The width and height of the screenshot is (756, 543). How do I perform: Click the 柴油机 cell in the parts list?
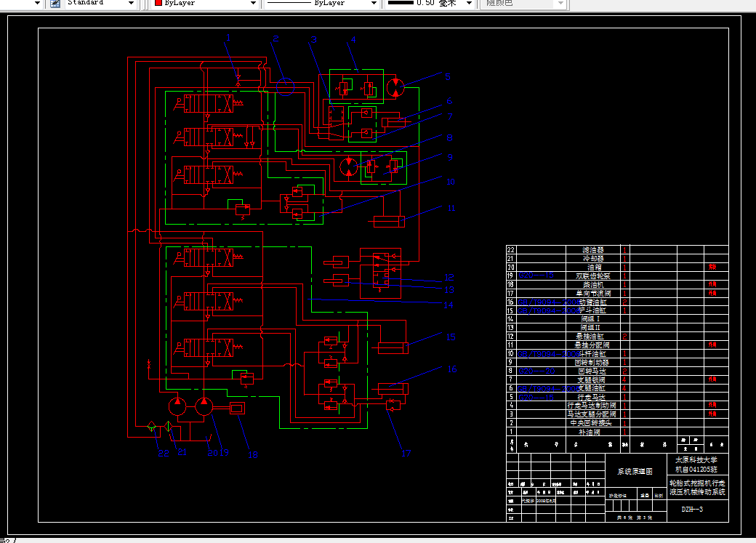593,284
